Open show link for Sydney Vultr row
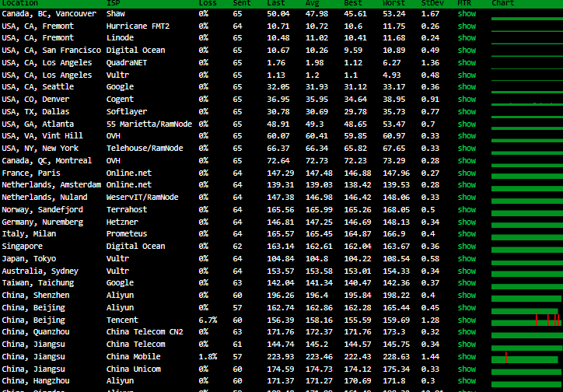 pyautogui.click(x=467, y=271)
